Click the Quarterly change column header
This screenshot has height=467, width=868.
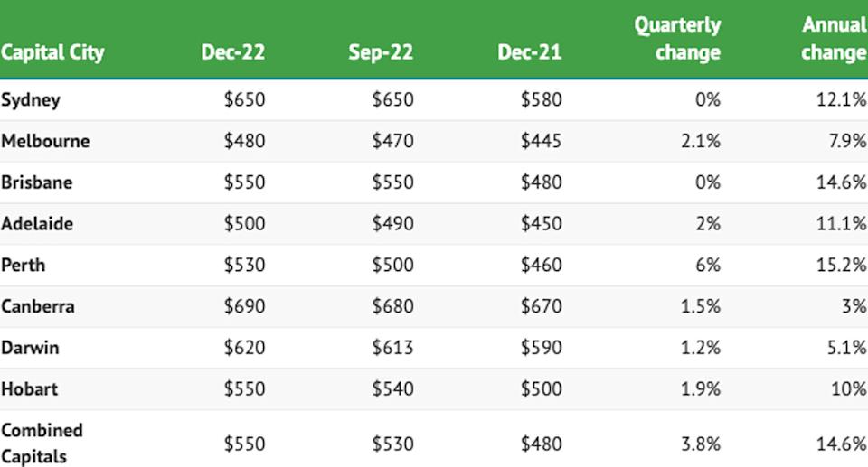pyautogui.click(x=676, y=38)
